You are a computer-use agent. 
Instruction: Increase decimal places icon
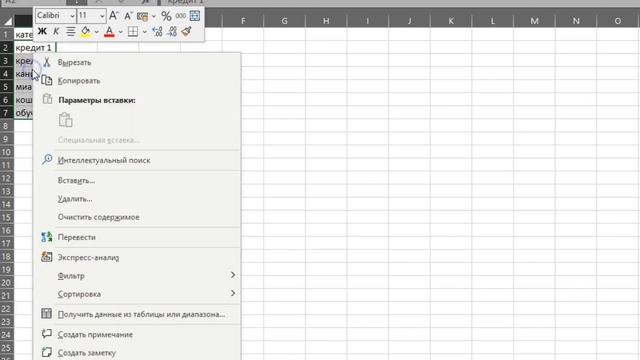(x=158, y=31)
